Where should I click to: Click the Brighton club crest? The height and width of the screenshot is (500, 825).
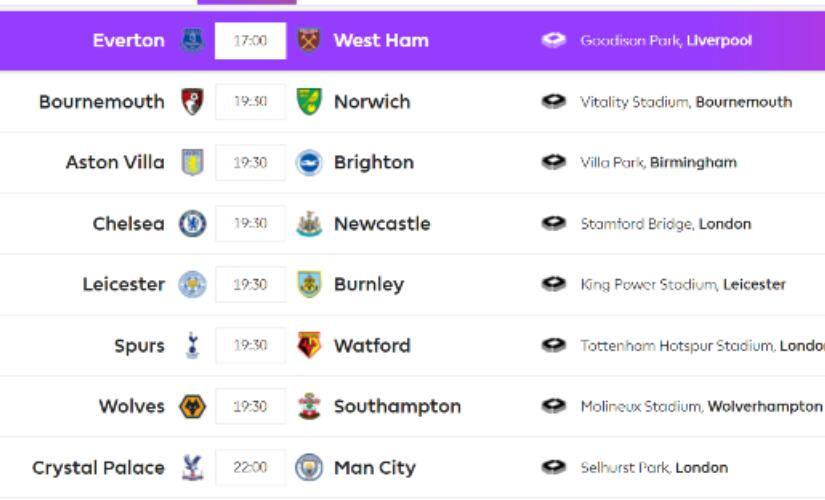(309, 163)
